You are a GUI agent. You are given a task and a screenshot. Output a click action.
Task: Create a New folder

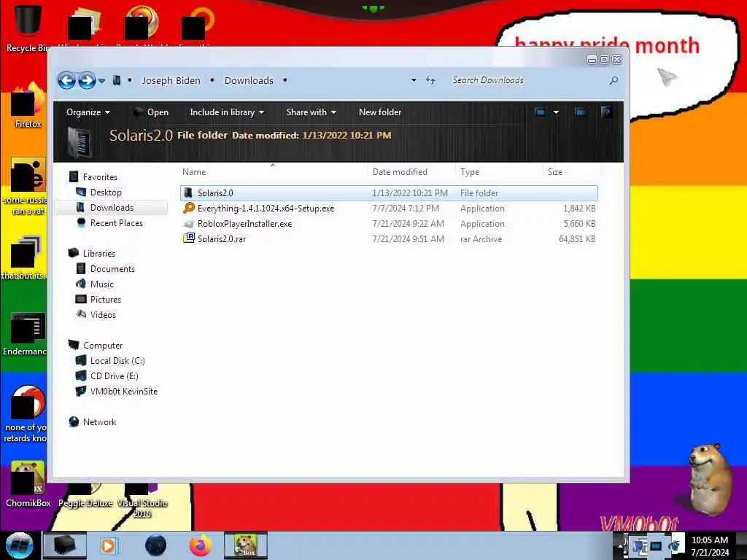380,112
